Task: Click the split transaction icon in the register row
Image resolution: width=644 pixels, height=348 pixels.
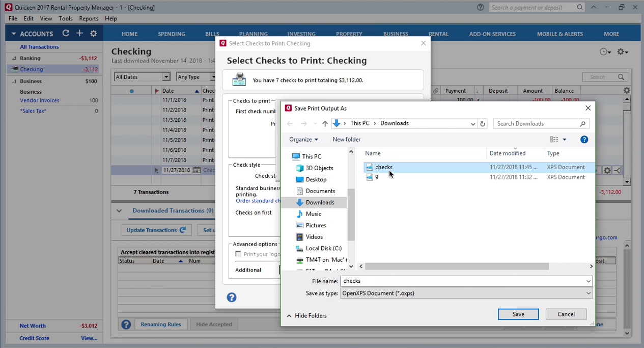Action: coord(617,171)
